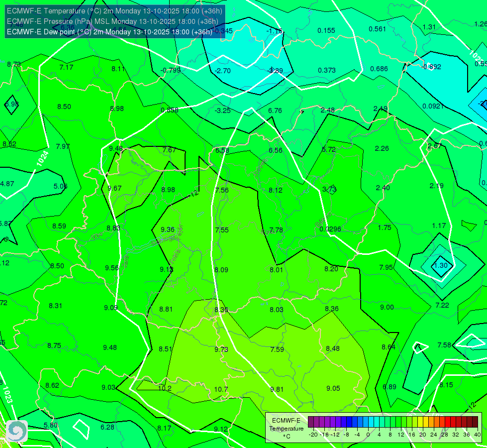Click the 8.12 grid value
The height and width of the screenshot is (448, 487).
pos(276,190)
